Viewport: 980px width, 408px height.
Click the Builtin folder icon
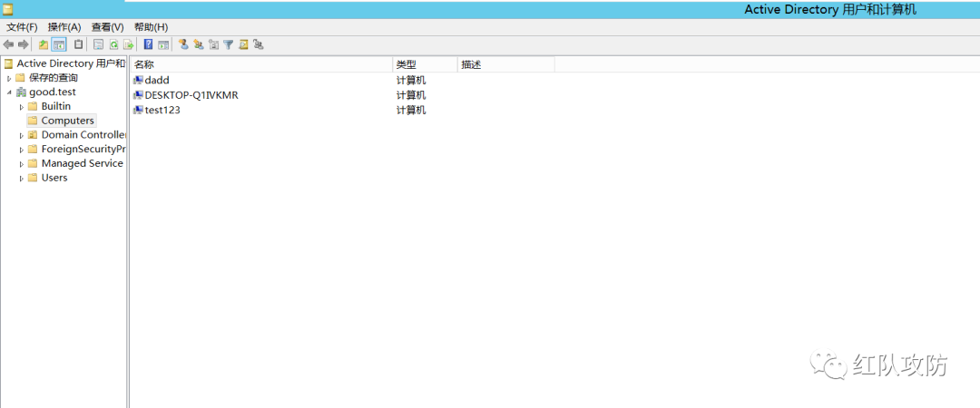pyautogui.click(x=34, y=106)
